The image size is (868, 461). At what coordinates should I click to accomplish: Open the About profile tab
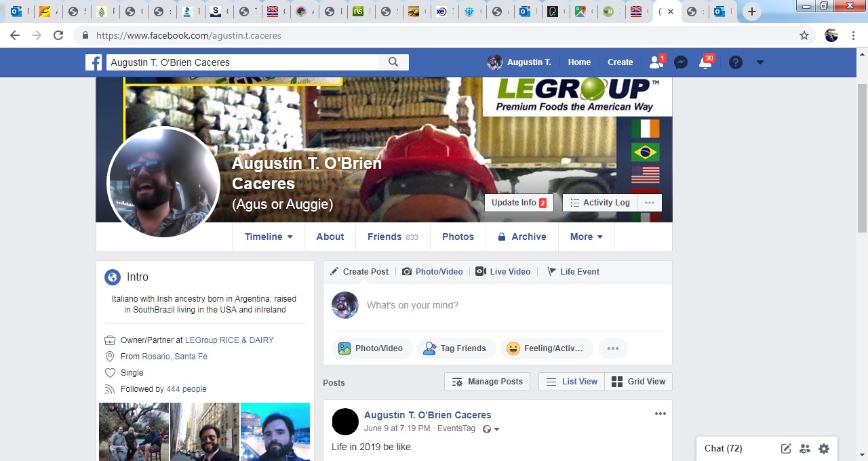pyautogui.click(x=330, y=237)
